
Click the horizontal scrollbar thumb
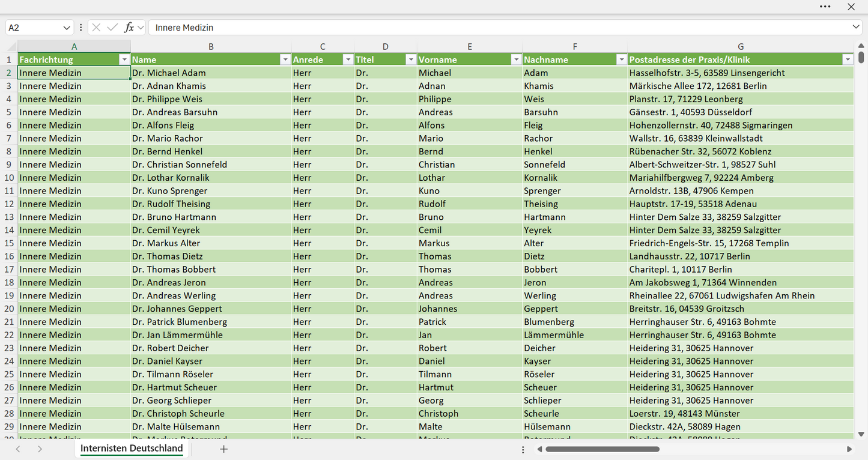[x=602, y=449]
